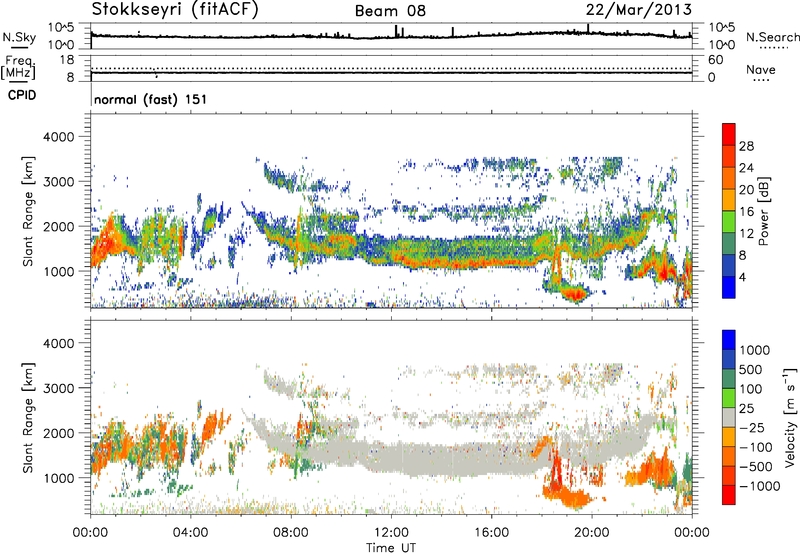This screenshot has height=554, width=800.
Task: Select the Freq. [MHz] axis label
Action: pyautogui.click(x=18, y=67)
